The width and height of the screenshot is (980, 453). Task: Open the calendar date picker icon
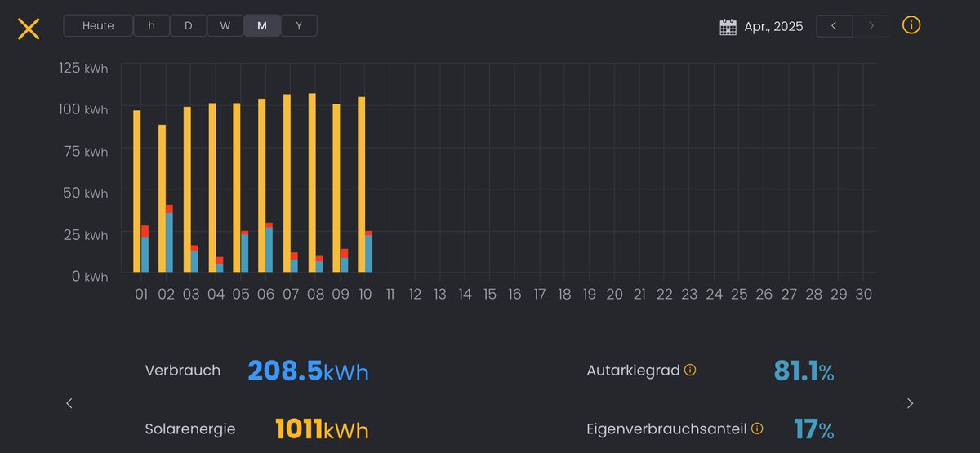pyautogui.click(x=728, y=27)
